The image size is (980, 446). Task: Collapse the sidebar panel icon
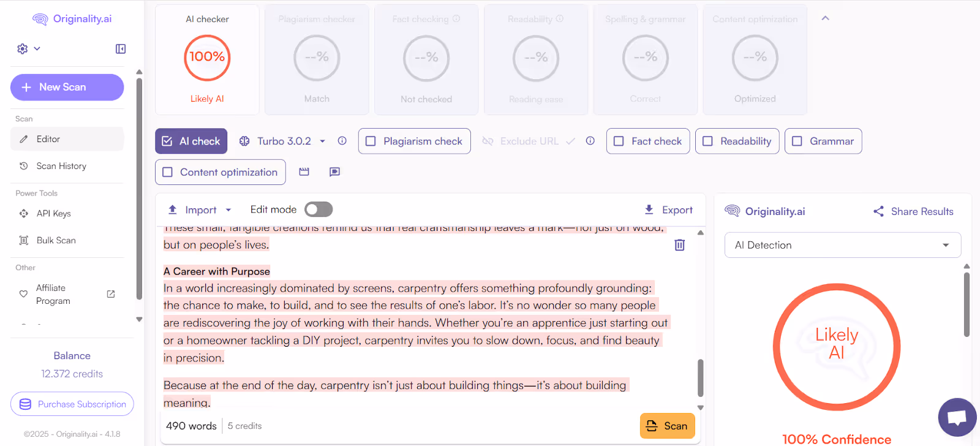point(121,48)
